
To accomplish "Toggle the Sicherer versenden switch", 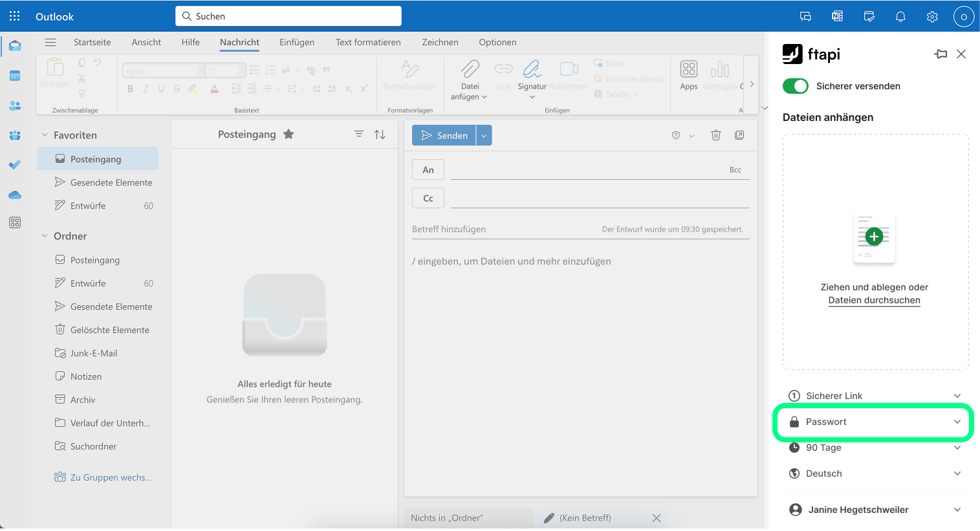I will [796, 86].
